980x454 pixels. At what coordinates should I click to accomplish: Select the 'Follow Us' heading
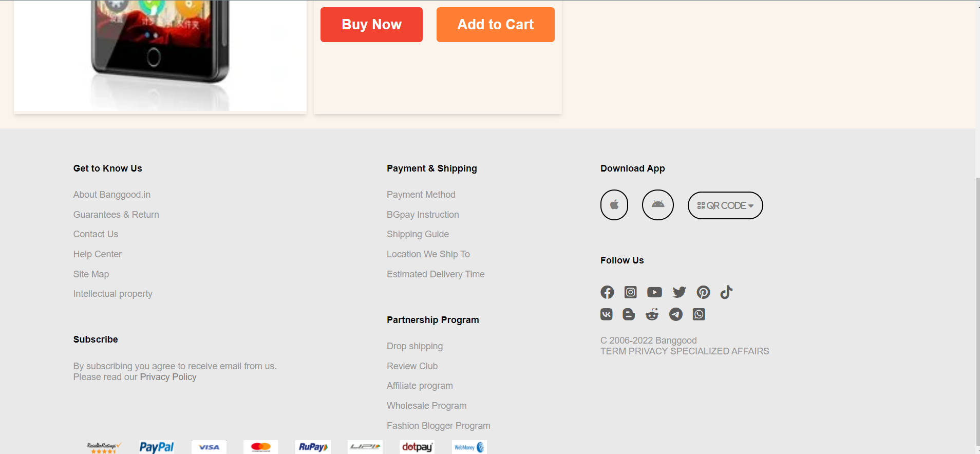coord(622,260)
